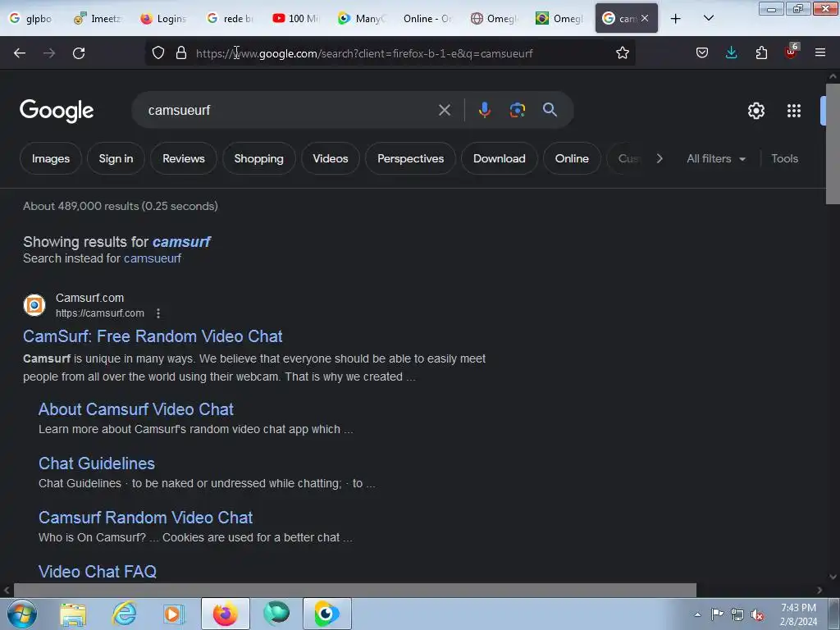Image resolution: width=840 pixels, height=630 pixels.
Task: Switch to the 100 Mi YouTube tab
Action: pos(296,19)
